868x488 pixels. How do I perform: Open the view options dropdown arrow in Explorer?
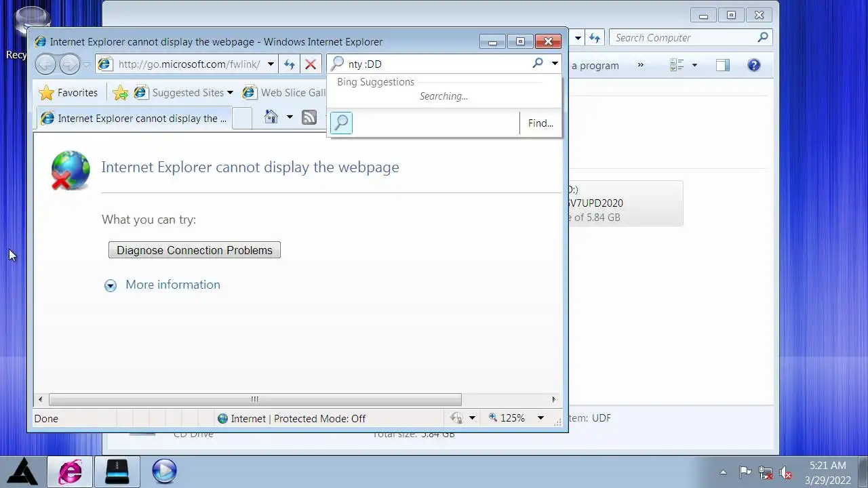pyautogui.click(x=694, y=65)
